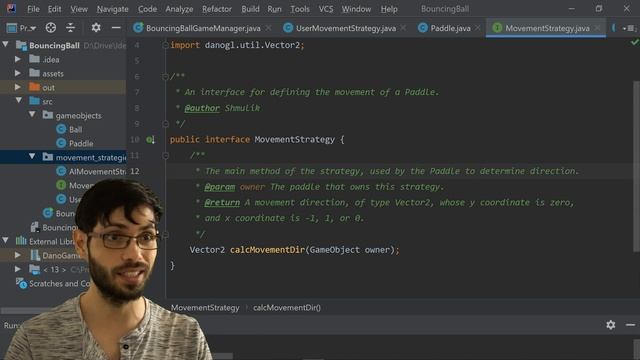Open the Refactor menu
Viewport: 640px width, 360px height.
tap(217, 9)
